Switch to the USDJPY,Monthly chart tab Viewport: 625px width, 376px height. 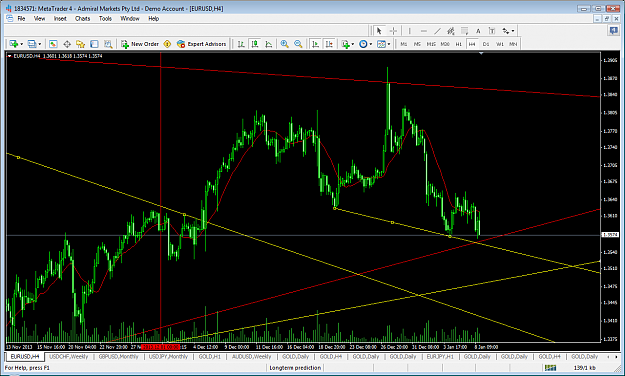[168, 356]
